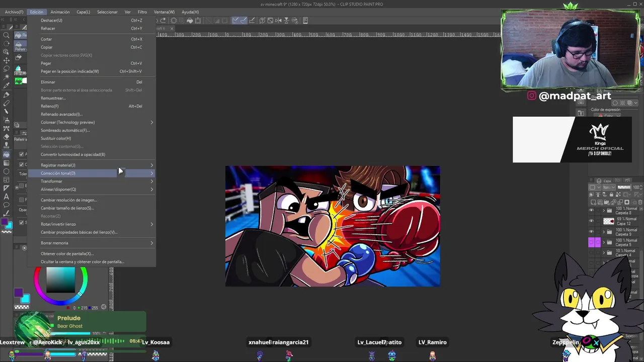The width and height of the screenshot is (644, 362).
Task: Click the smartphone connect icon in command bar
Action: [305, 21]
